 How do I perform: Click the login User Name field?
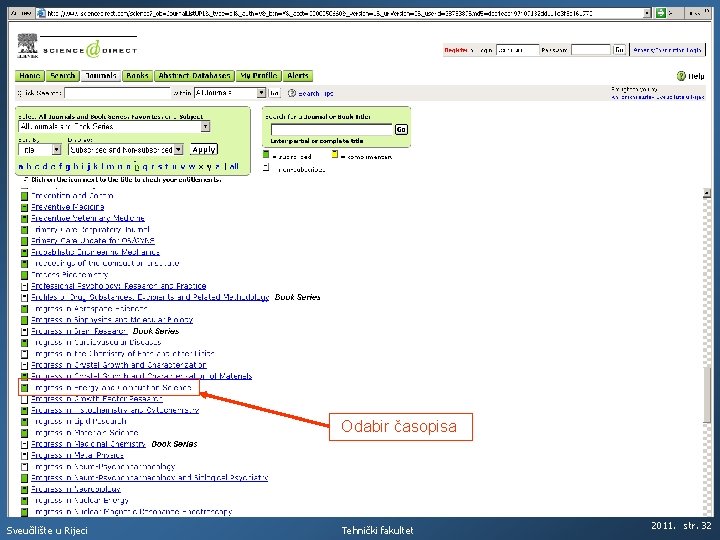(518, 50)
